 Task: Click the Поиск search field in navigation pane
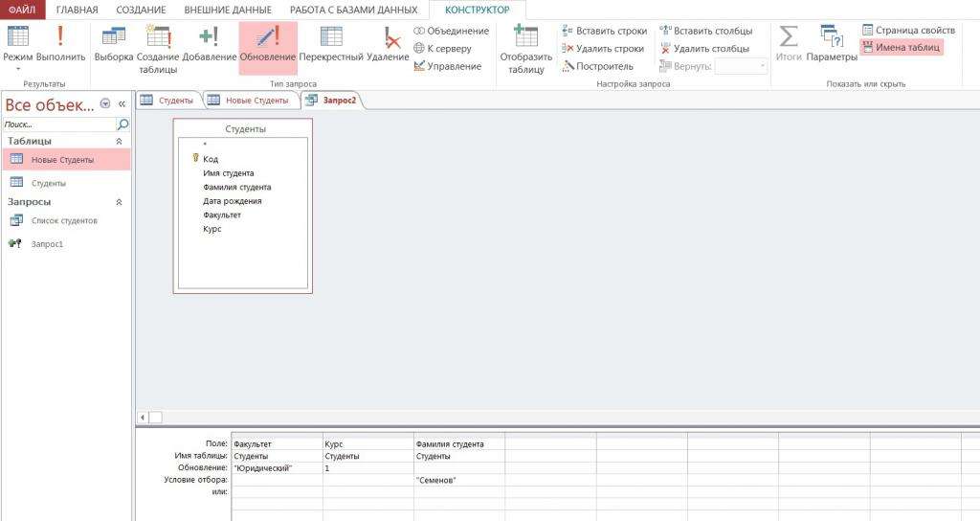point(57,125)
